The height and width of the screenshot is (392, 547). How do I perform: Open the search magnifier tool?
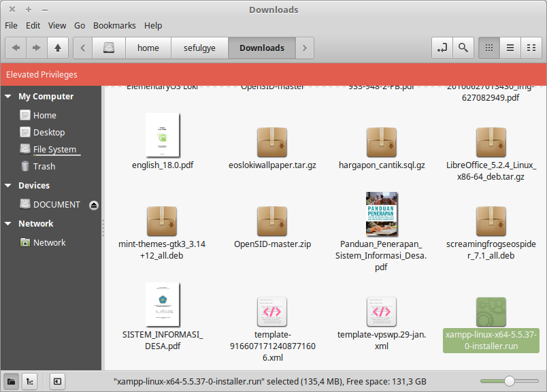coord(463,48)
